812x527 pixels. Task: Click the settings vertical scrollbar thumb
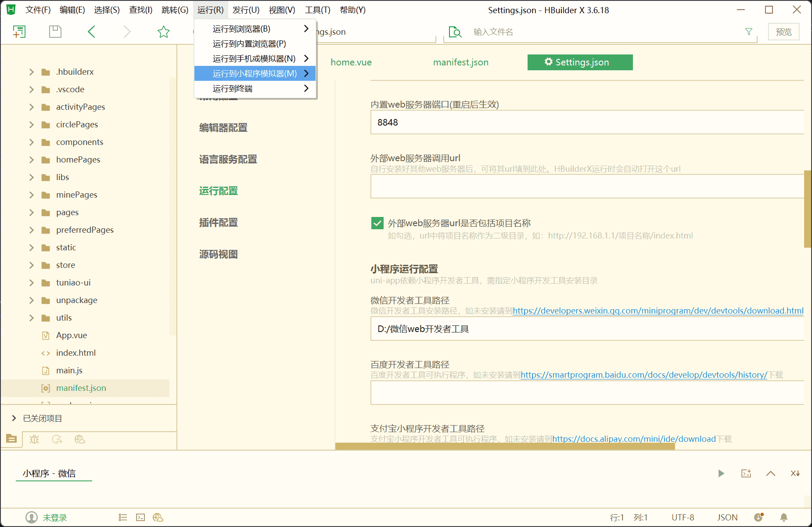click(x=807, y=209)
